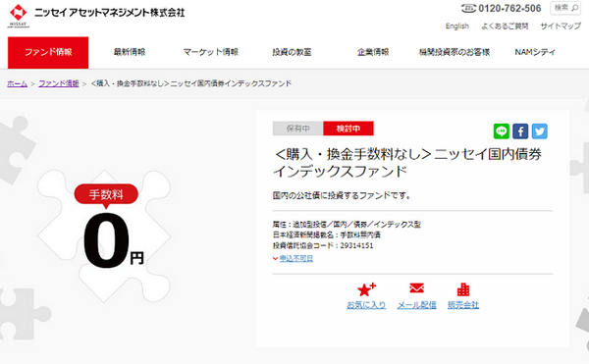Select the 検討中 toggle tab
The width and height of the screenshot is (589, 364).
point(348,129)
